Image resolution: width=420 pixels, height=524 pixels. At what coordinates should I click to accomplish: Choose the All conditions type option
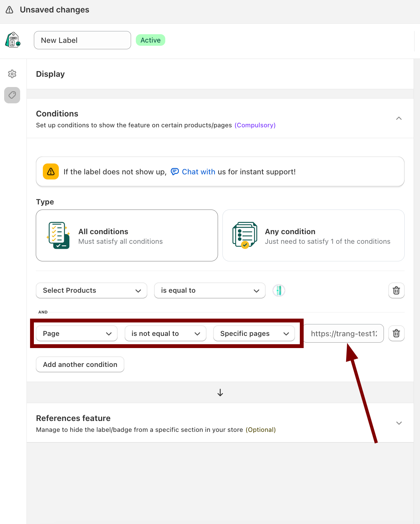tap(127, 235)
